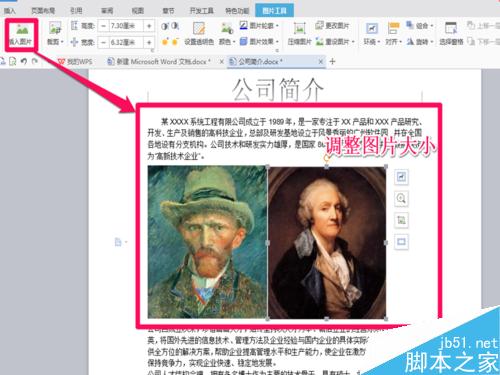Open the 旋转 rotate dropdown
This screenshot has width=500, height=375.
[x=420, y=42]
